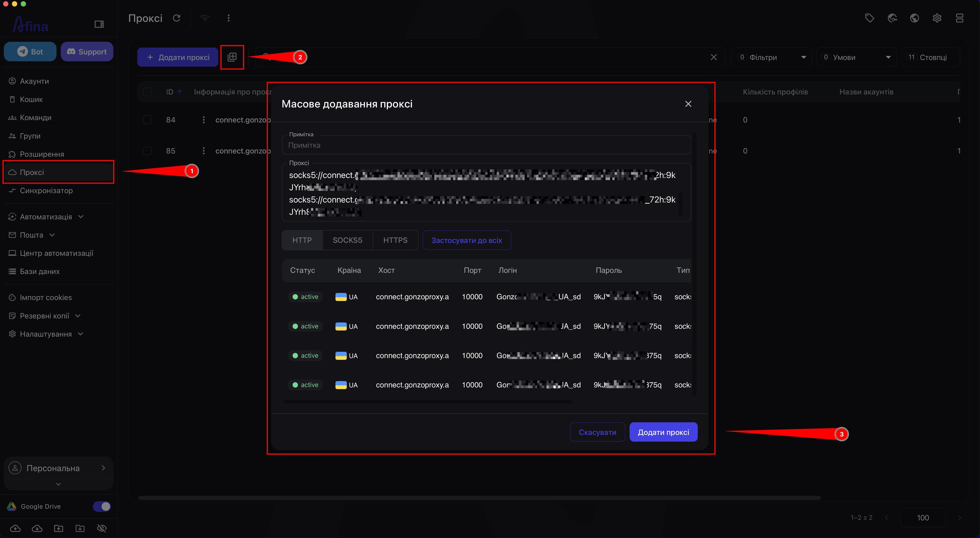Viewport: 980px width, 538px height.
Task: Open the Фільтри dropdown
Action: point(771,57)
